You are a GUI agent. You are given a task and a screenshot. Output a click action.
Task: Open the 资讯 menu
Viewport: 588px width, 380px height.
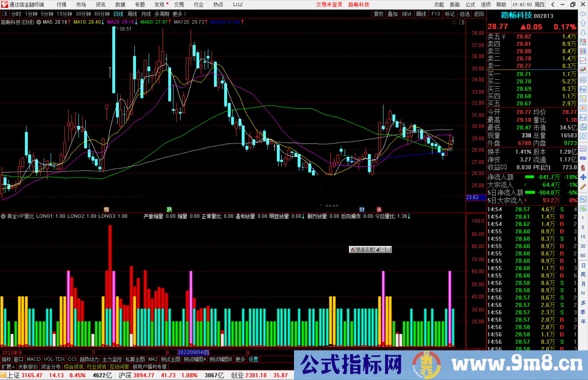point(101,4)
